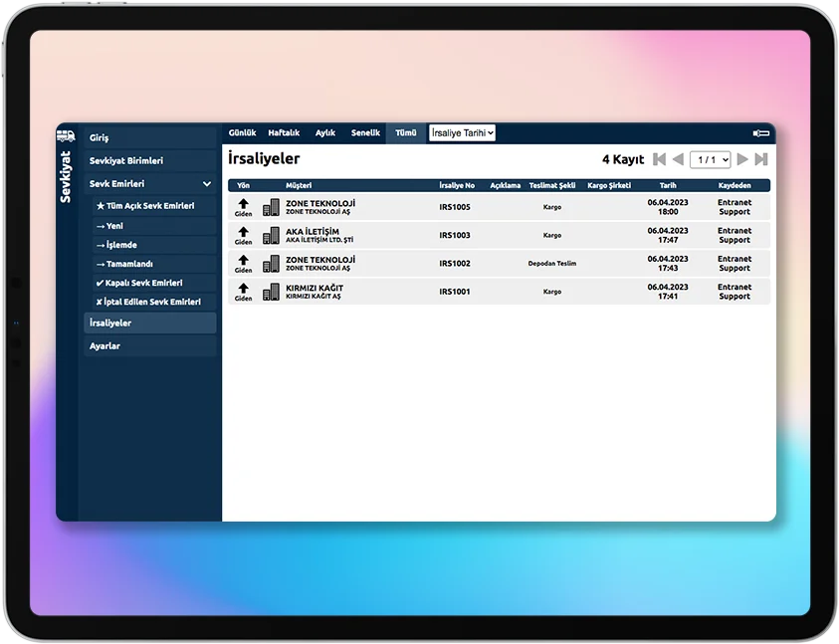839x644 pixels.
Task: Click the building icon for KIRMIZI KAĞIT
Action: (271, 292)
